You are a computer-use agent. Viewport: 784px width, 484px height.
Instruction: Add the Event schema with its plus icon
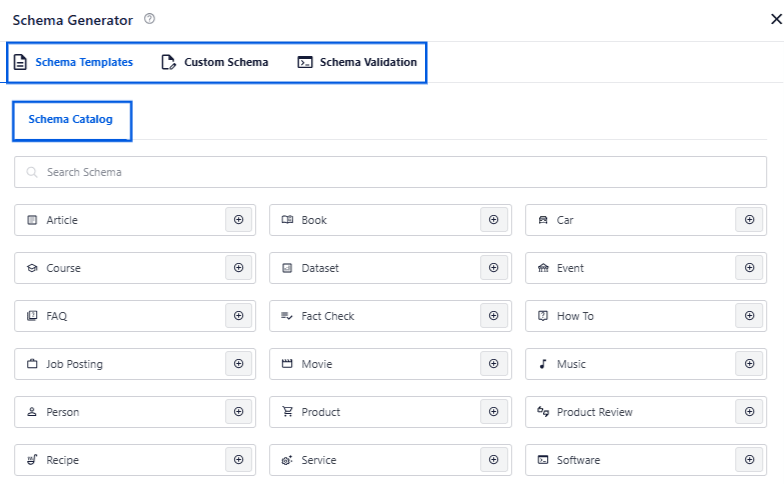749,268
